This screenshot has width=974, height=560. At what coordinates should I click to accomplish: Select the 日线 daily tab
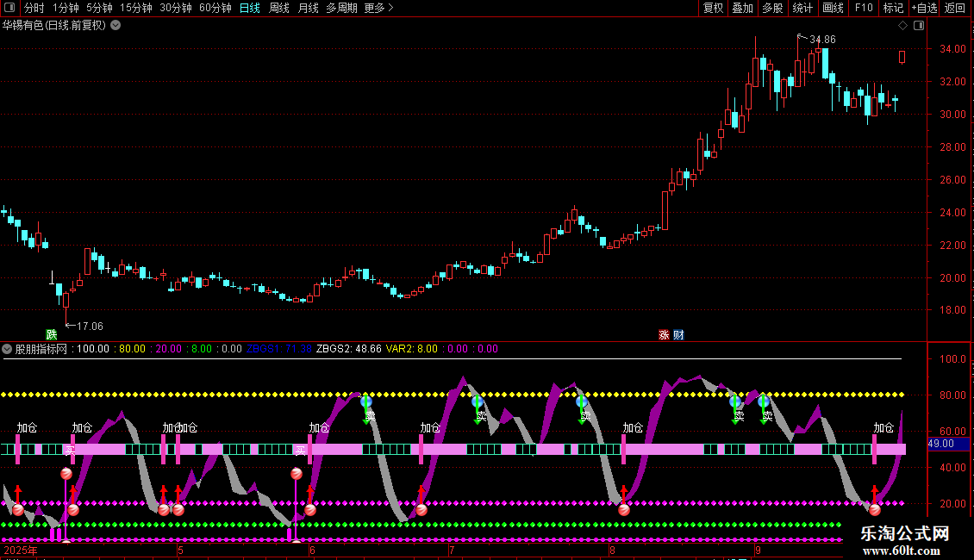point(250,8)
